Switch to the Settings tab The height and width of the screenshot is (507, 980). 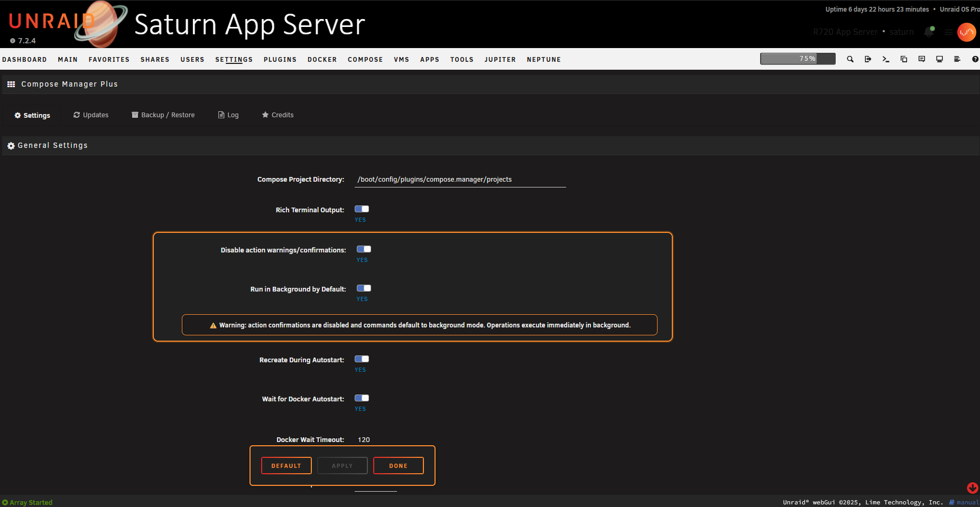[x=32, y=115]
